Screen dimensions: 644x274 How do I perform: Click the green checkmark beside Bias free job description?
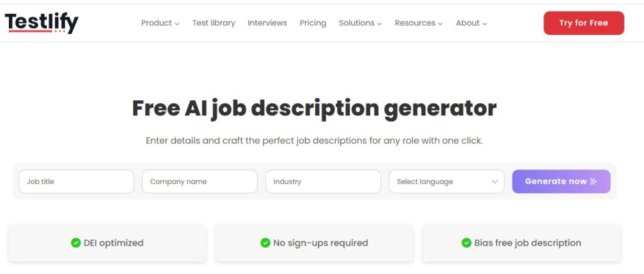(x=466, y=243)
